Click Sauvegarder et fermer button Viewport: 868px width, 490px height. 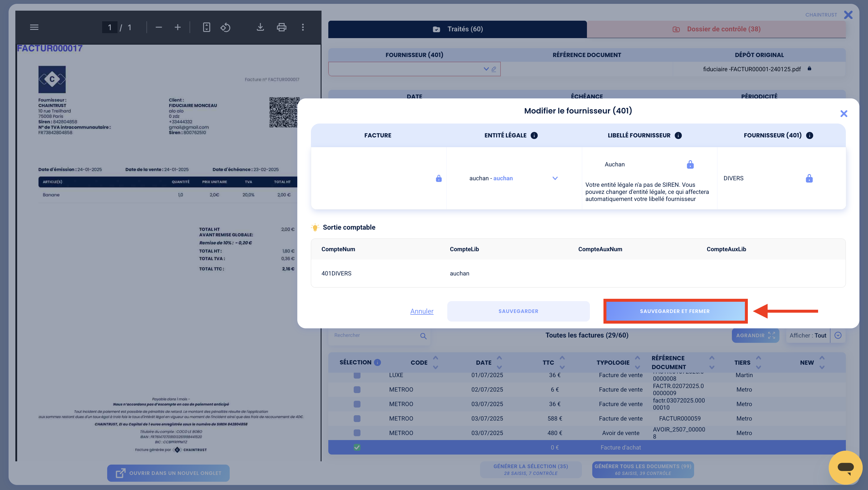click(x=675, y=311)
